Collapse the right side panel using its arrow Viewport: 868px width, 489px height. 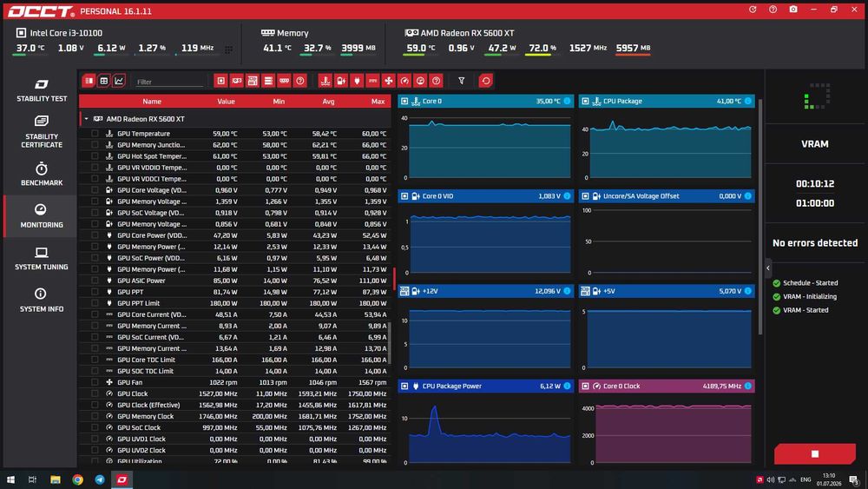pyautogui.click(x=768, y=268)
